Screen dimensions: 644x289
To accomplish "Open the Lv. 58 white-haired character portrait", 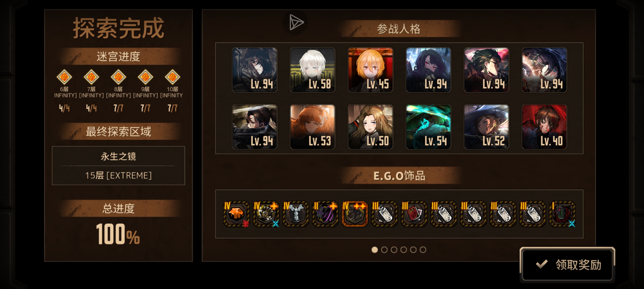I will click(x=312, y=70).
